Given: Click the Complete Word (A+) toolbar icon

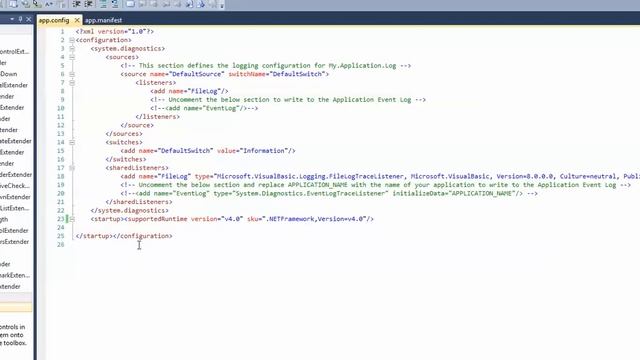Looking at the screenshot, I should [x=49, y=4].
